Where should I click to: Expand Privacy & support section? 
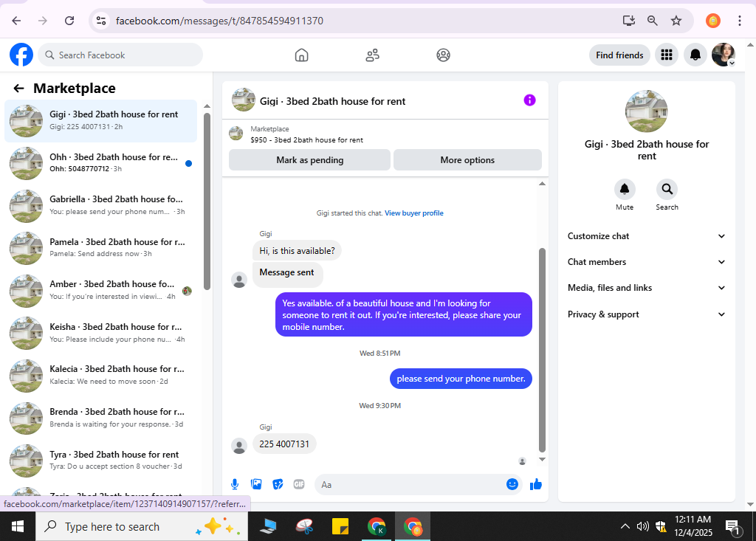pyautogui.click(x=646, y=314)
